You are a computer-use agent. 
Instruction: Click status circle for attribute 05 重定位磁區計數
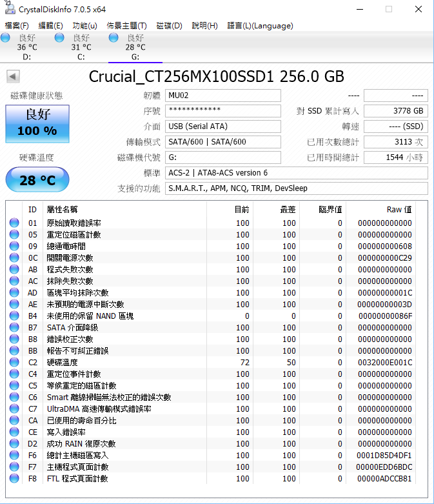[x=14, y=234]
